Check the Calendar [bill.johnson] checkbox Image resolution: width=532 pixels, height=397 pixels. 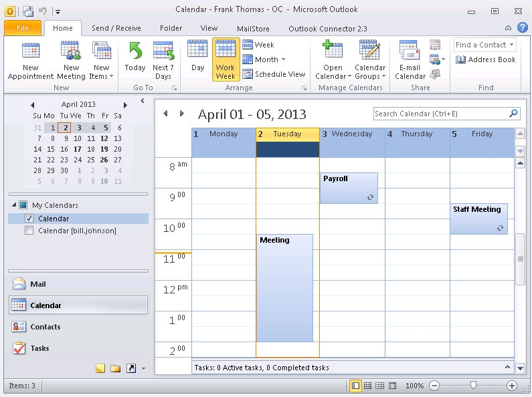29,231
